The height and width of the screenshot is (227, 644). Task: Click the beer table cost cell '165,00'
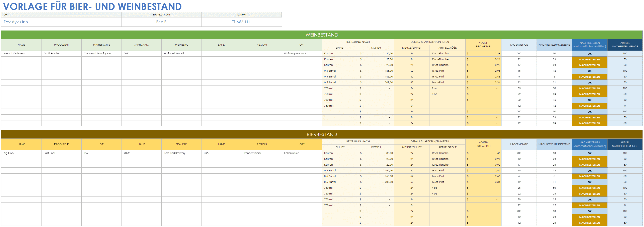pyautogui.click(x=376, y=176)
